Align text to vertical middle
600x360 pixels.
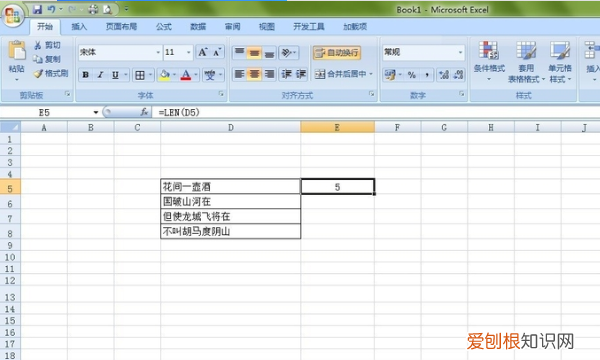tap(254, 52)
